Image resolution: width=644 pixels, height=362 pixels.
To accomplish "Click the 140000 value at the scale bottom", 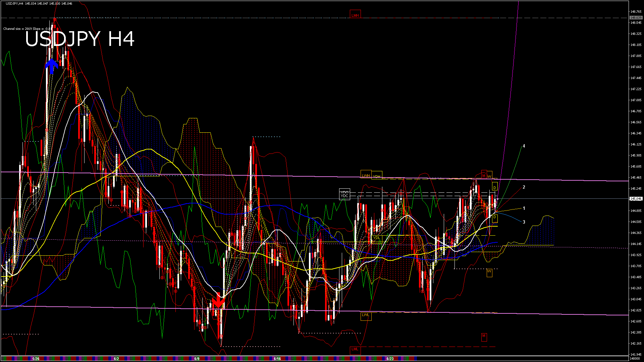I will [635, 358].
